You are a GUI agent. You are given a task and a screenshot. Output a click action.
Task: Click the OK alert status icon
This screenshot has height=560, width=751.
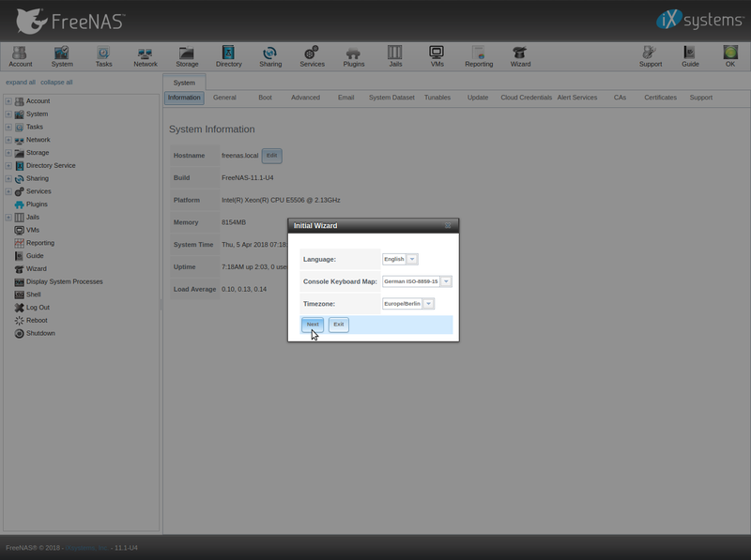coord(730,56)
